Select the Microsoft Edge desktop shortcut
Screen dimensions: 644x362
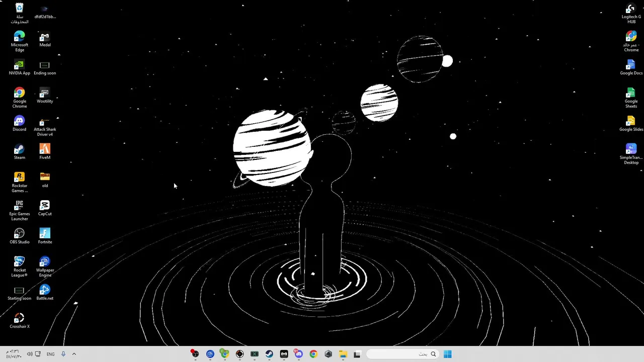tap(19, 41)
